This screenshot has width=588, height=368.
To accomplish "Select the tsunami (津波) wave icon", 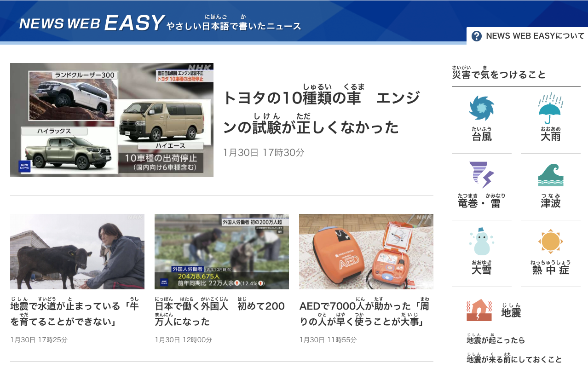I will pos(550,175).
